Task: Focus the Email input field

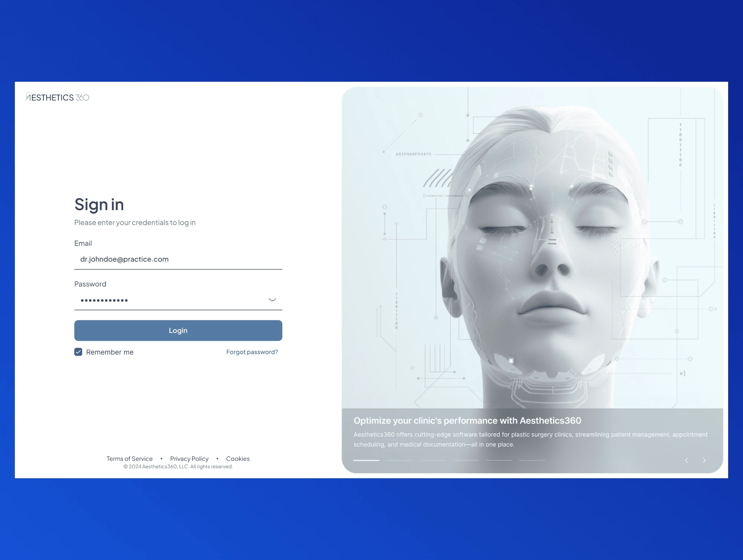Action: point(178,259)
